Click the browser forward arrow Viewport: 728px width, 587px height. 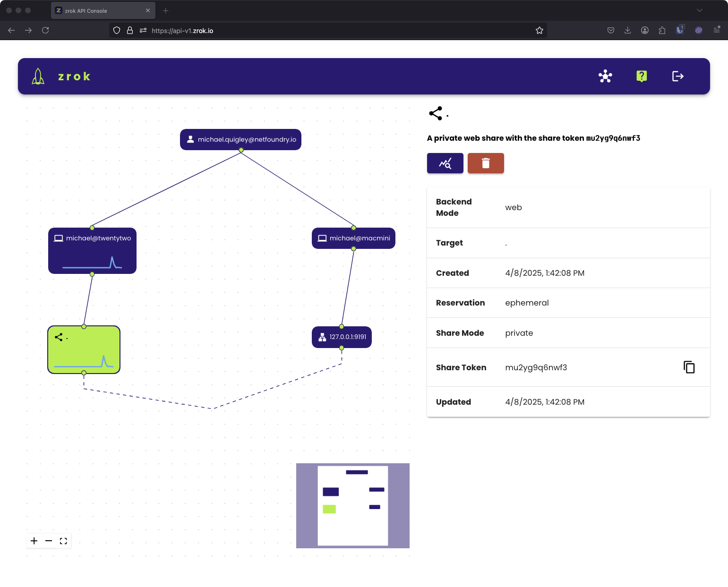coord(28,30)
